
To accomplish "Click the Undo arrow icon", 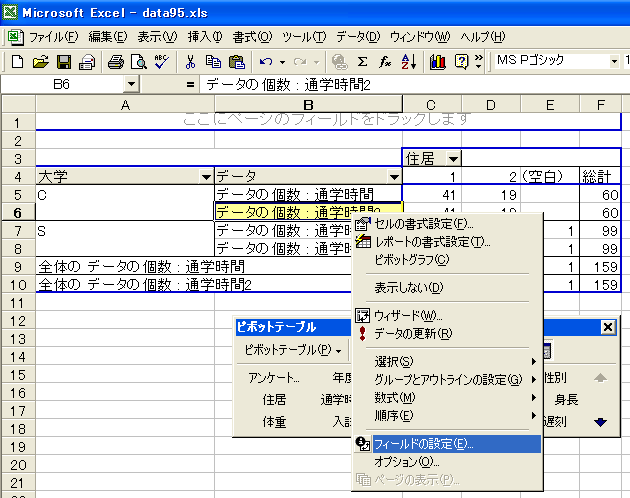I will click(266, 62).
